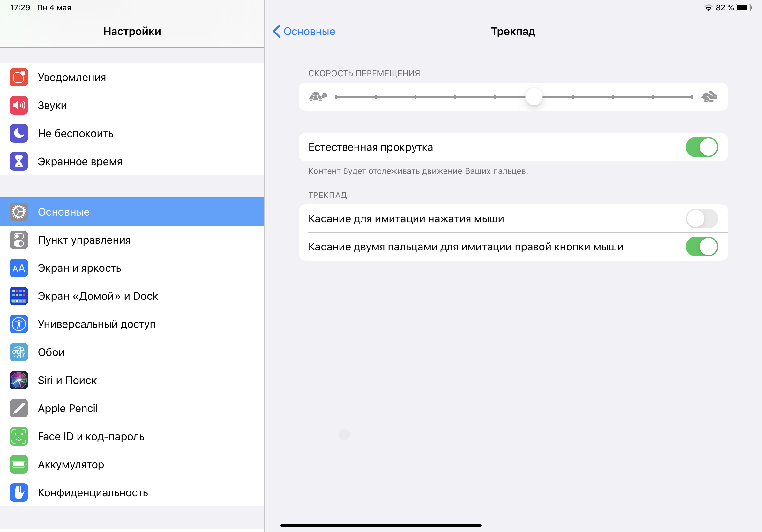Open Экран и яркость settings
The width and height of the screenshot is (762, 532).
pyautogui.click(x=80, y=268)
